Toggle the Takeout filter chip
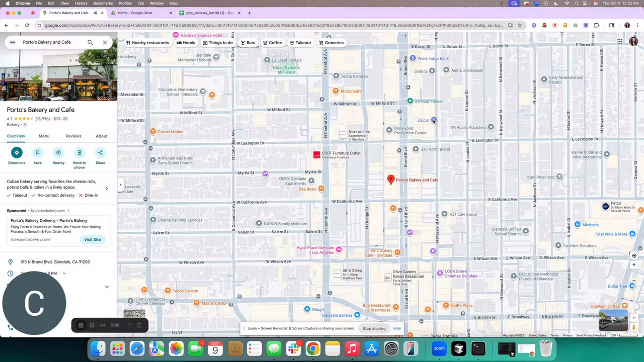The height and width of the screenshot is (362, 644). (300, 43)
